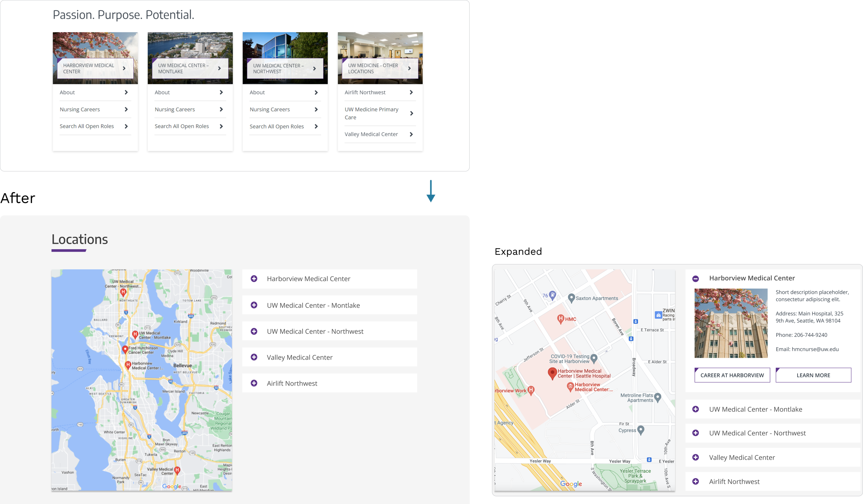This screenshot has height=504, width=863.
Task: Click the Fred Hutchinson Cancer Center map pin
Action: 125,349
